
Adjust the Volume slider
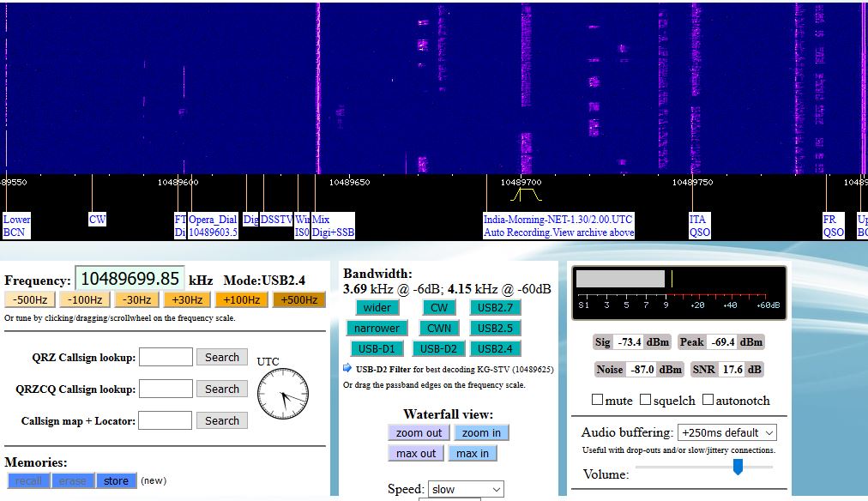(737, 467)
